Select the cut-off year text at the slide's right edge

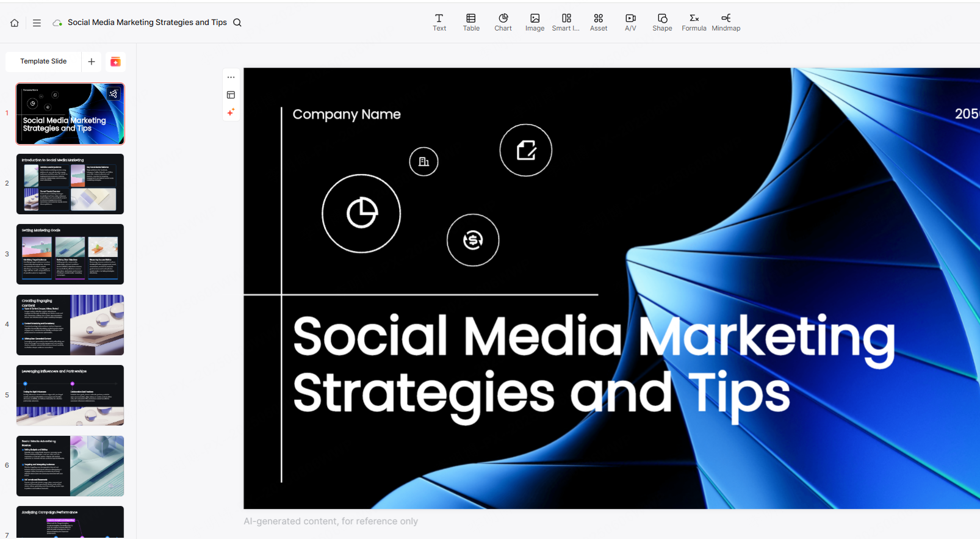pyautogui.click(x=967, y=114)
